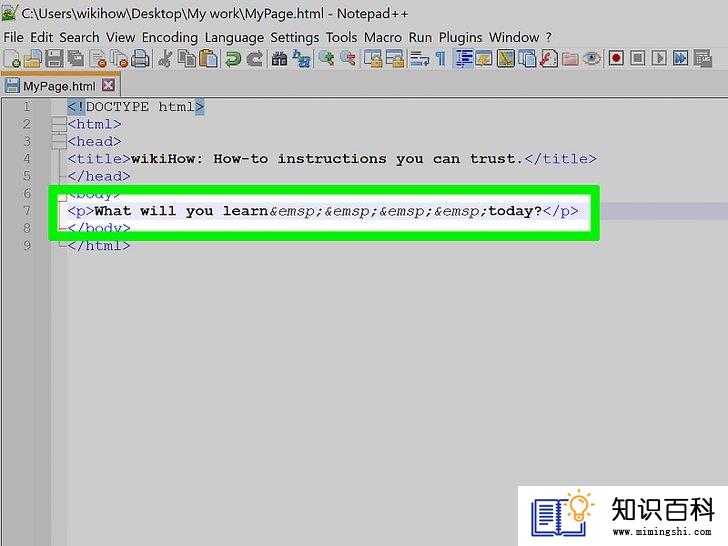The height and width of the screenshot is (546, 728).
Task: Cut selection with the scissors icon
Action: pos(165,59)
